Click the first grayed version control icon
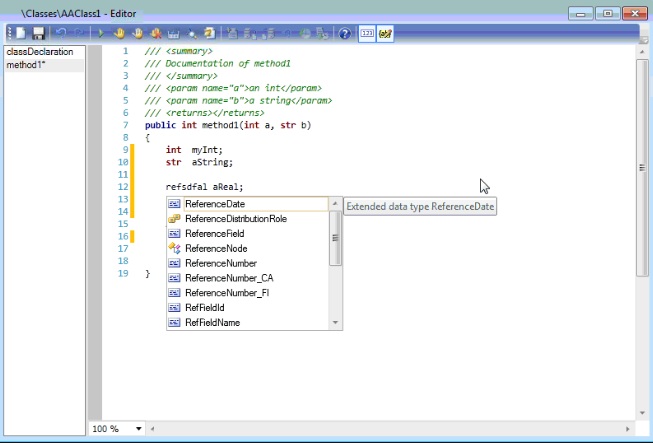Image resolution: width=653 pixels, height=443 pixels. click(232, 33)
